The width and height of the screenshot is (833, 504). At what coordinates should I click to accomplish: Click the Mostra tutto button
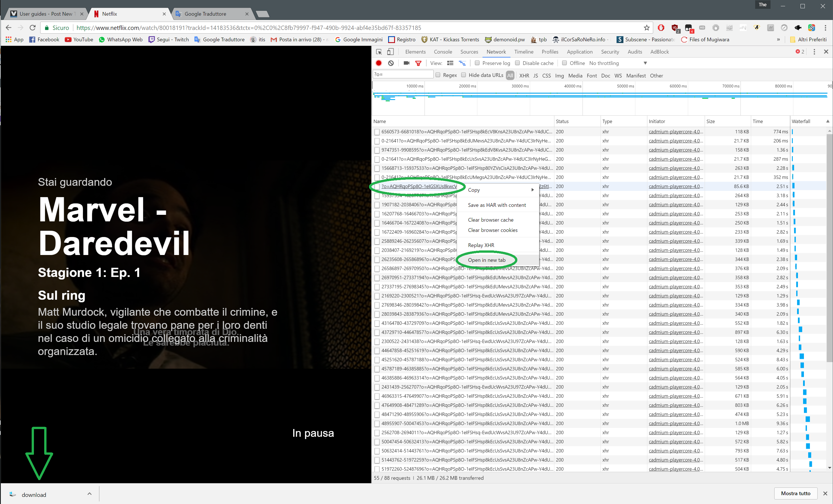[x=795, y=493]
